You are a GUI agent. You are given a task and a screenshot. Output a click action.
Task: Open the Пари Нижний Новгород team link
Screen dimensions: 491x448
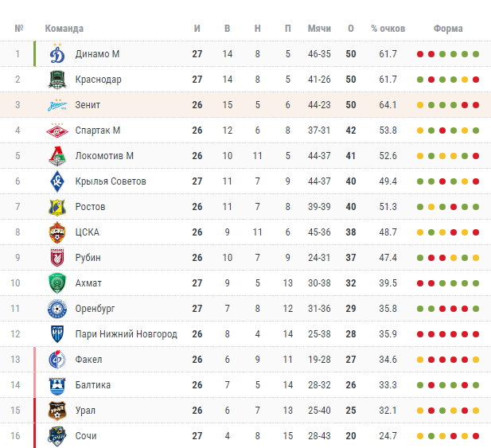[x=126, y=334]
